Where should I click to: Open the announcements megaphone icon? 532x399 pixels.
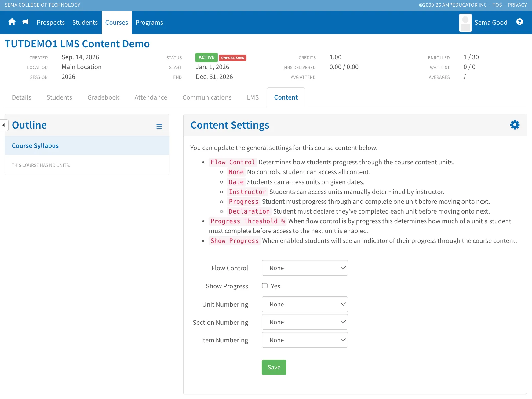pos(26,22)
